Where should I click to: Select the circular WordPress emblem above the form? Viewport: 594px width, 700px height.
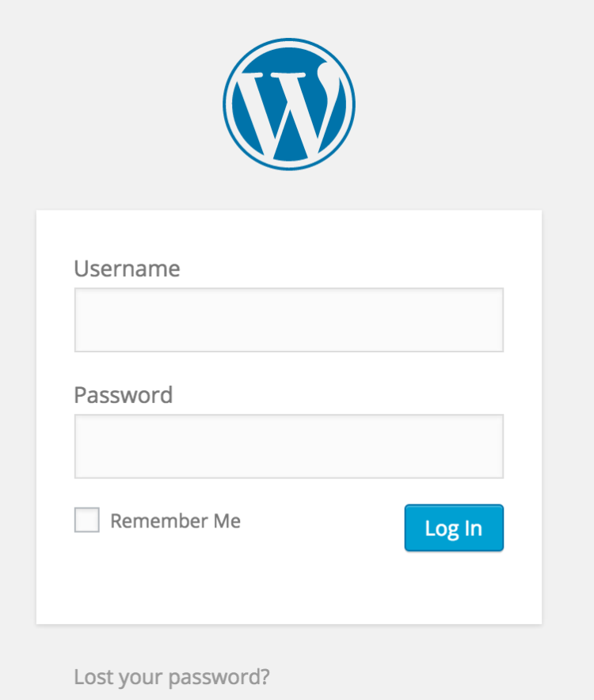tap(289, 105)
